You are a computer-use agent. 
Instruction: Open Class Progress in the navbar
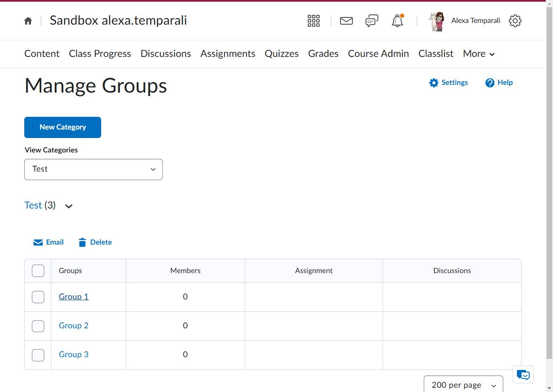[100, 54]
